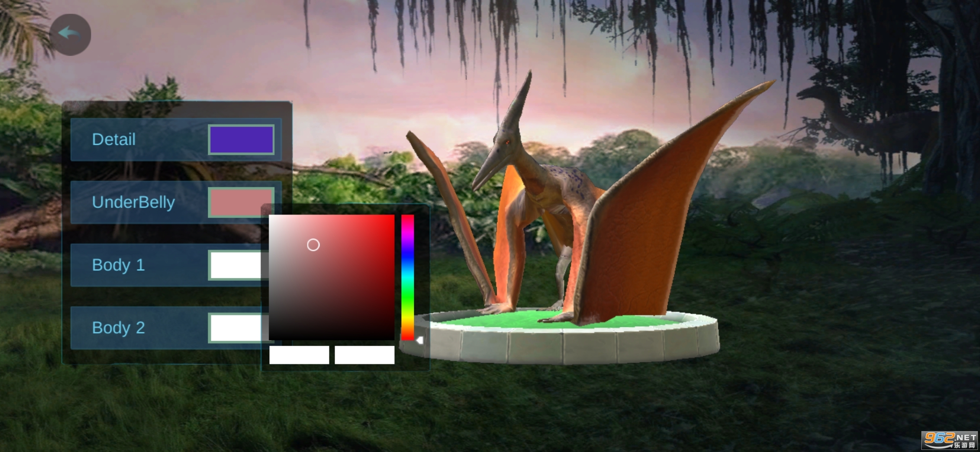Pick blue on the hue slider

[407, 257]
